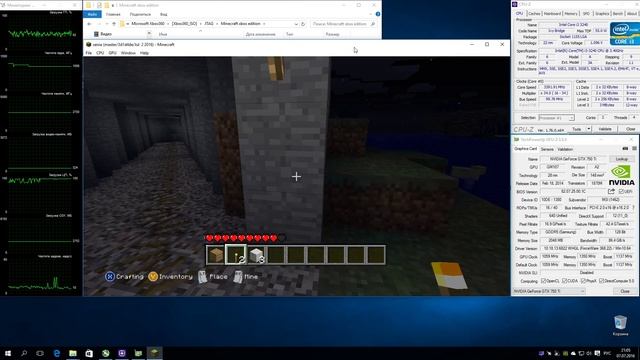The image size is (640, 360).
Task: Open the Windows Start button
Action: pyautogui.click(x=8, y=353)
